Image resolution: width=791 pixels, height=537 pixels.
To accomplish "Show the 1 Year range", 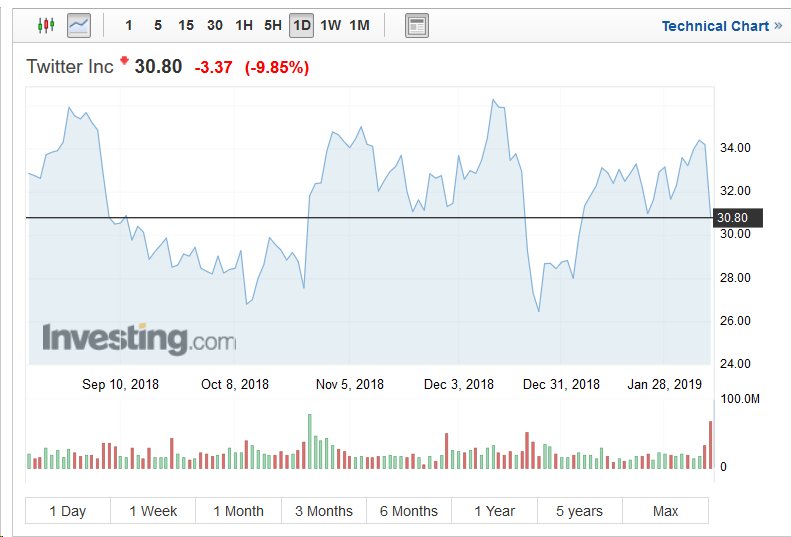I will click(x=494, y=511).
